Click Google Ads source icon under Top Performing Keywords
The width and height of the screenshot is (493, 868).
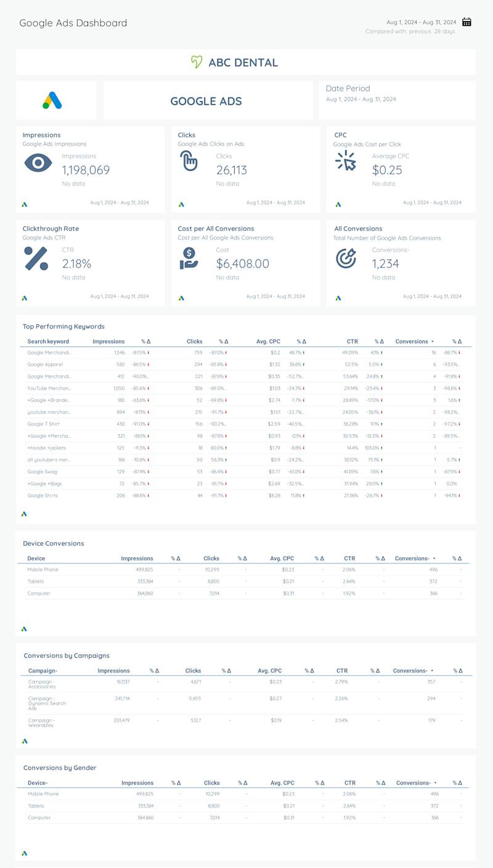tap(24, 514)
